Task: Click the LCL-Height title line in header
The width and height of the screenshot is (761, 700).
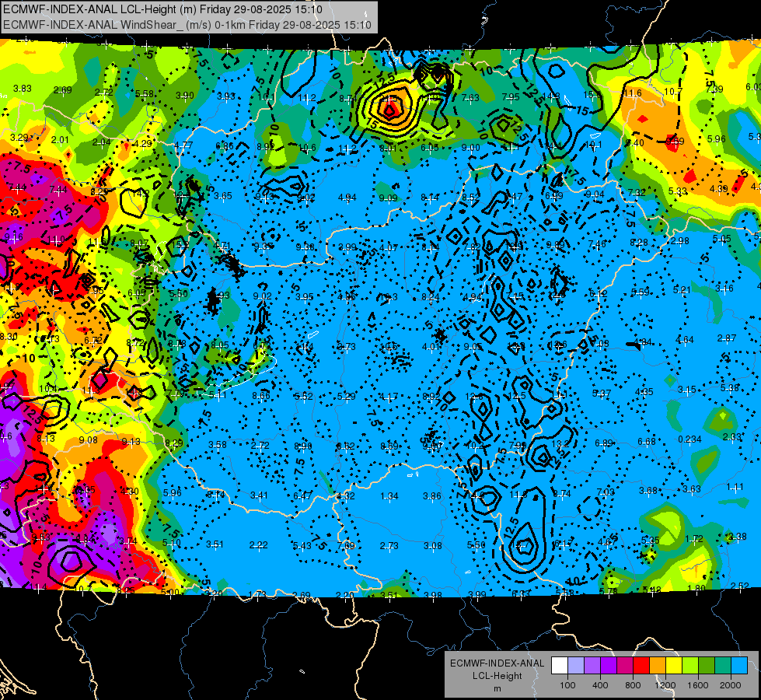Action: tap(162, 9)
